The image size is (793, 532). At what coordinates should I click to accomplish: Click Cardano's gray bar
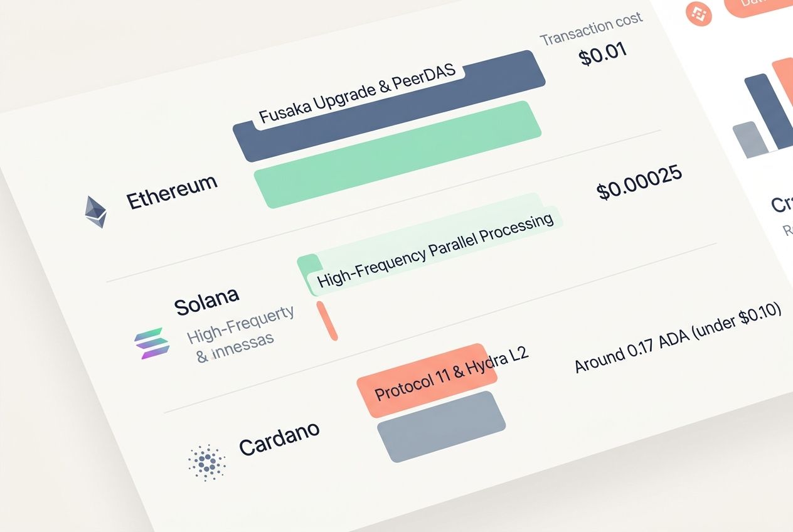point(441,426)
